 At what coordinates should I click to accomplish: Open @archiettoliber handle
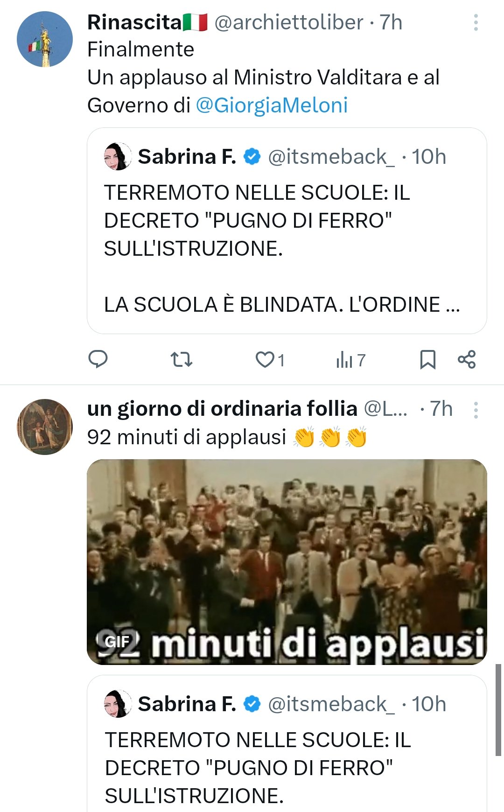click(x=288, y=22)
